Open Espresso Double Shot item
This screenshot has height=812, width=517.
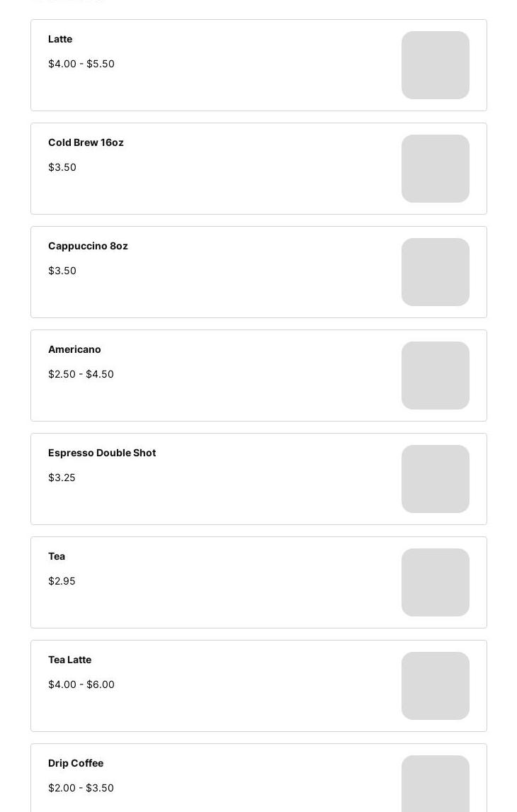102,453
